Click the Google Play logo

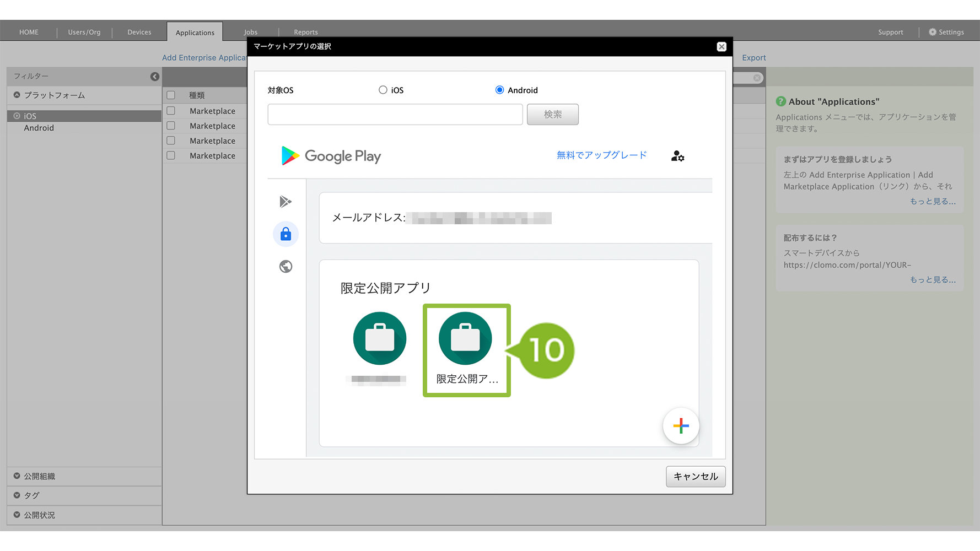[331, 156]
